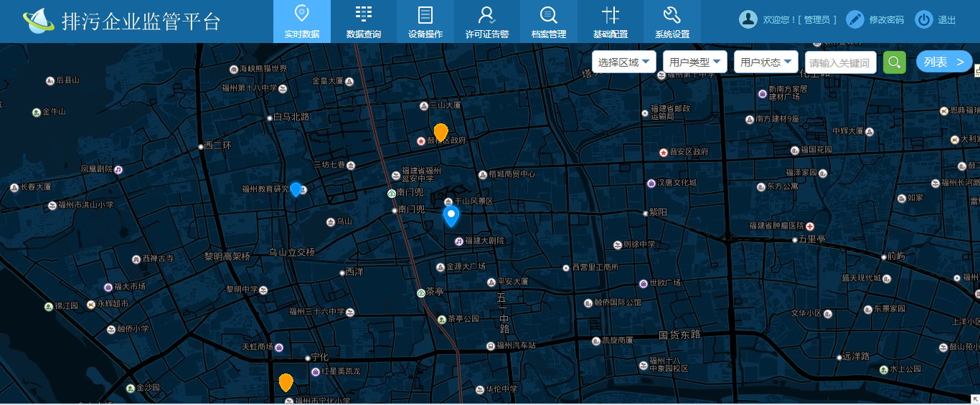
Task: Go to the 设备操作 tab
Action: click(x=425, y=22)
